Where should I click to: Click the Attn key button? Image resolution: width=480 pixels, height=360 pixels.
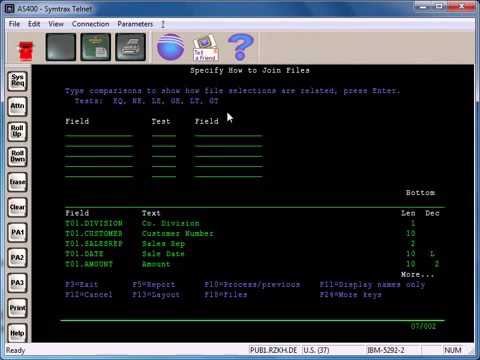click(18, 106)
